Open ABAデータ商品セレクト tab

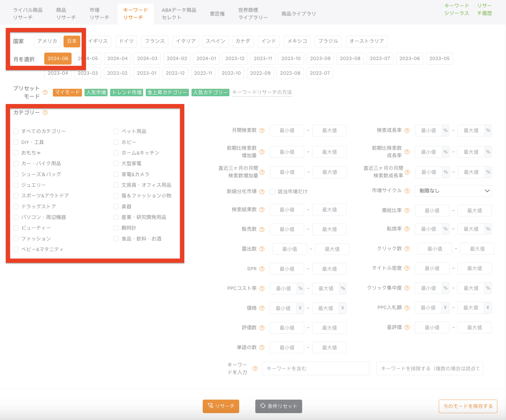[179, 14]
